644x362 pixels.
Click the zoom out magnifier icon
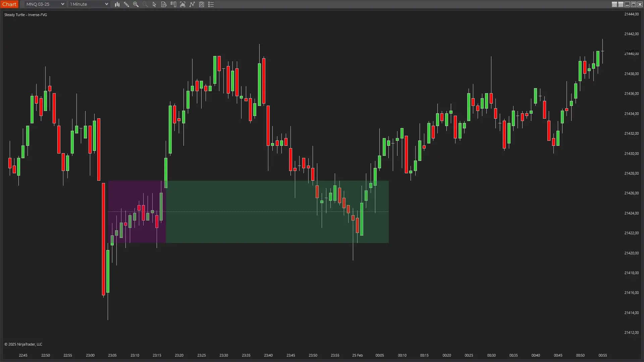145,4
